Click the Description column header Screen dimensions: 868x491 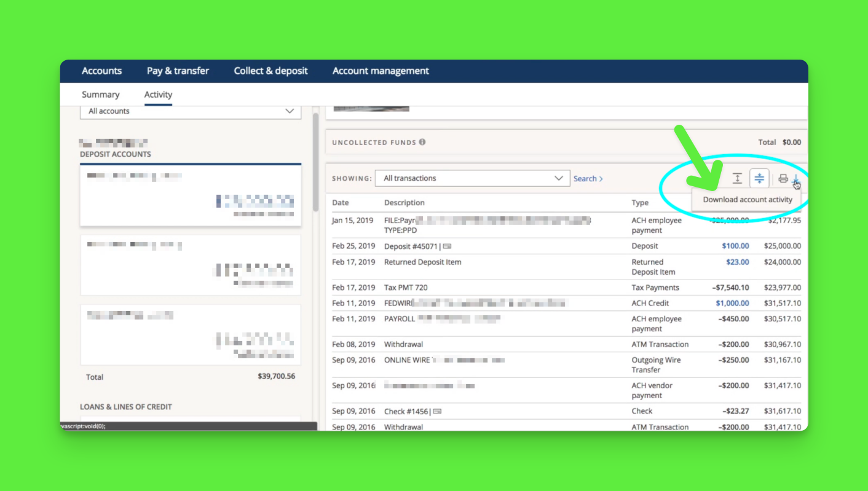click(404, 203)
